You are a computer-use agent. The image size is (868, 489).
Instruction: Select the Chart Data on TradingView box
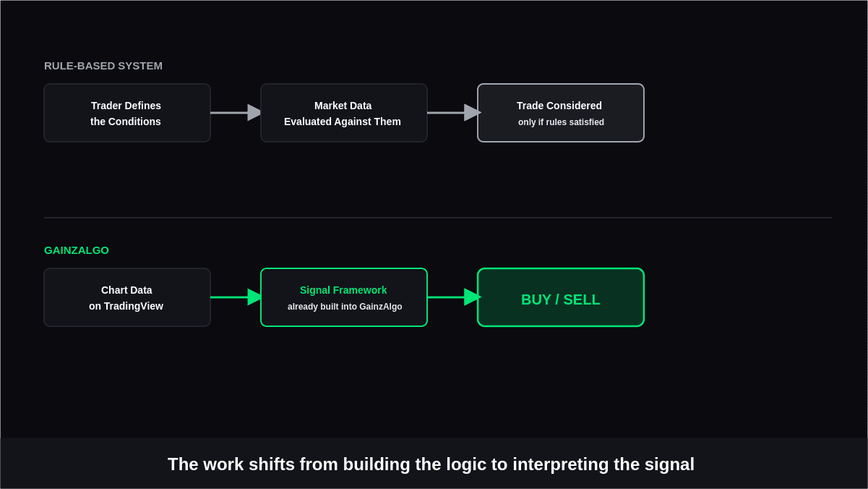127,297
